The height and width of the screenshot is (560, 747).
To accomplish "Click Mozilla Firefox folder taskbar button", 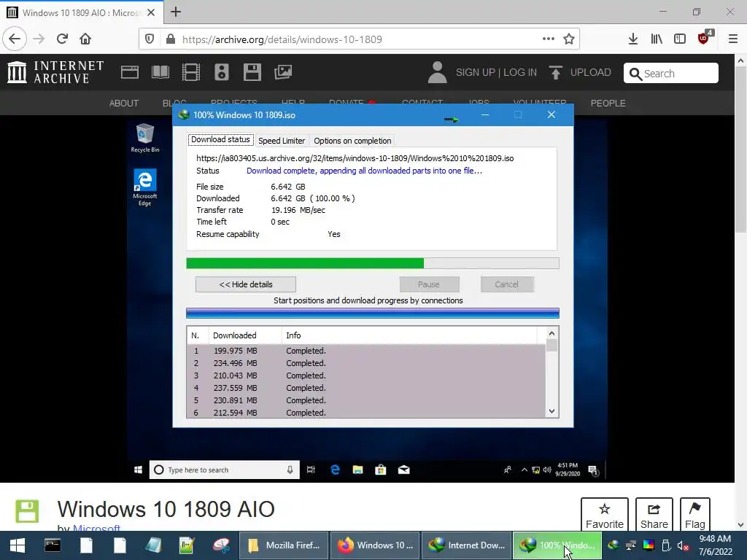I will tap(284, 545).
